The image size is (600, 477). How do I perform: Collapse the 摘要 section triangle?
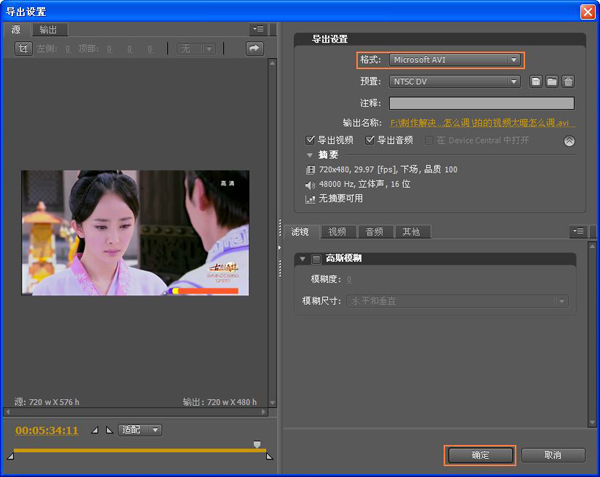(310, 155)
